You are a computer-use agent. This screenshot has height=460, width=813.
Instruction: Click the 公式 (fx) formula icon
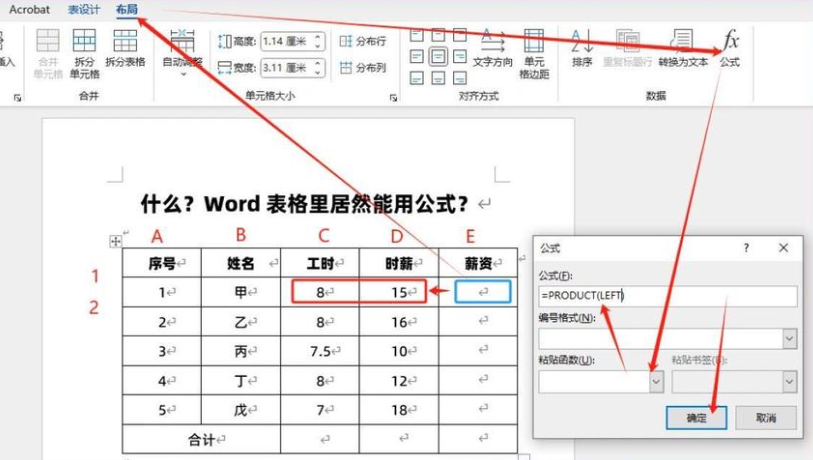pos(730,46)
